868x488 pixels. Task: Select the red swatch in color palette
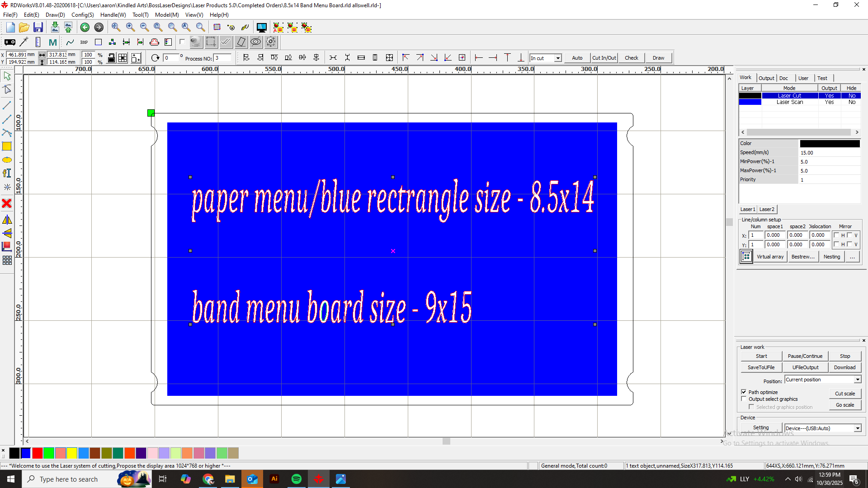point(38,453)
